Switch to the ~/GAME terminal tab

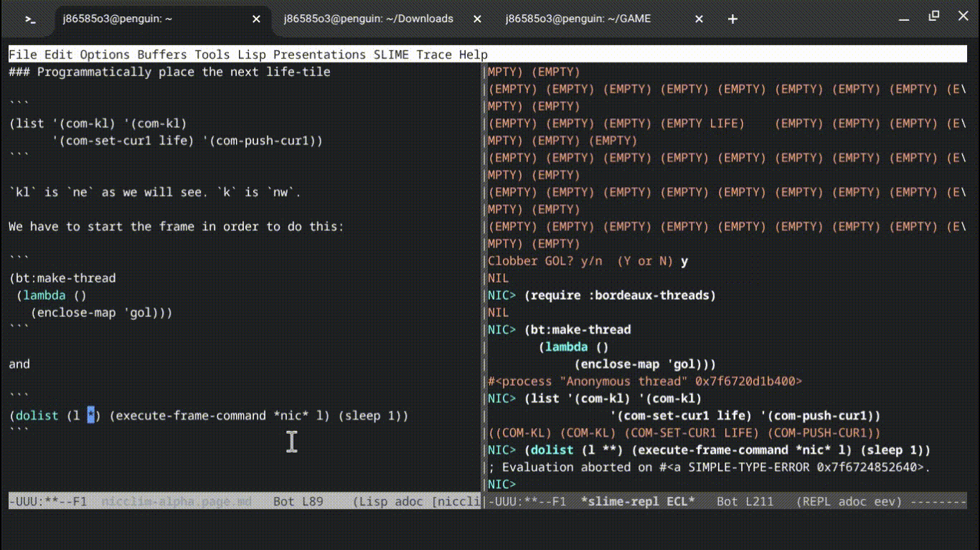[x=578, y=19]
